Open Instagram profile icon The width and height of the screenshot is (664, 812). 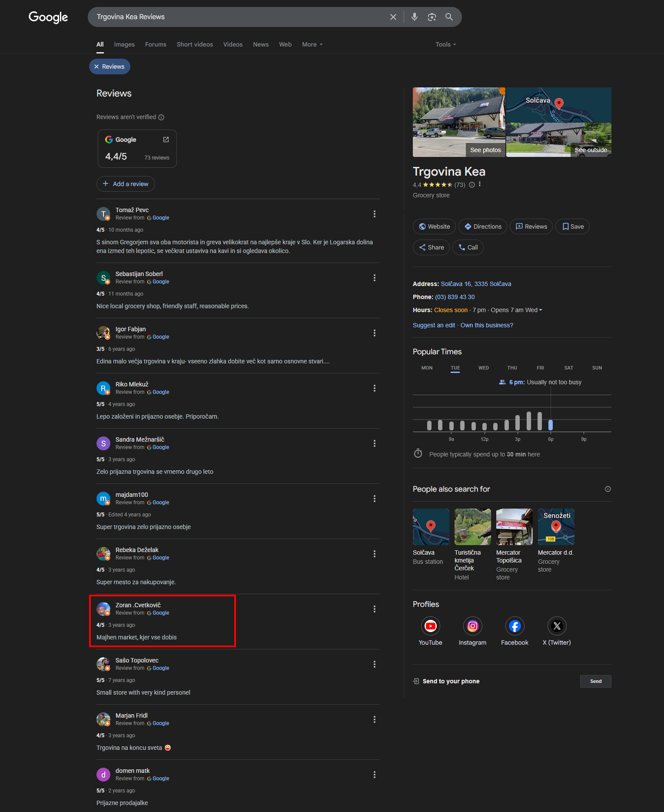pyautogui.click(x=473, y=626)
